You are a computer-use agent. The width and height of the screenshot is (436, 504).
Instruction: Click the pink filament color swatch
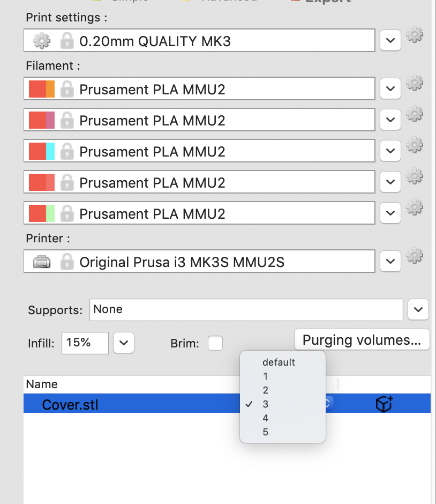(x=42, y=120)
